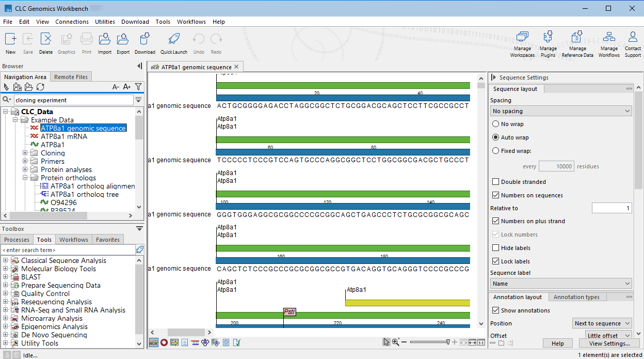The height and width of the screenshot is (359, 644).
Task: Open the Sequence label dropdown
Action: [560, 283]
